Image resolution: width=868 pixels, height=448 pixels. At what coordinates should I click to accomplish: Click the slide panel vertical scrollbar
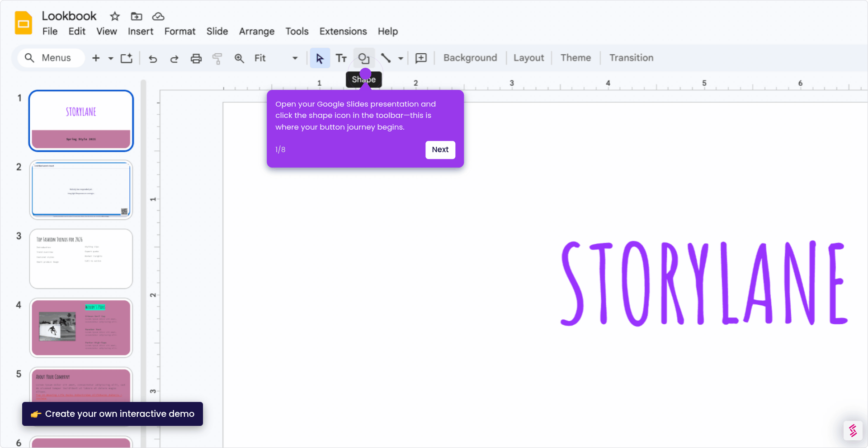(143, 264)
